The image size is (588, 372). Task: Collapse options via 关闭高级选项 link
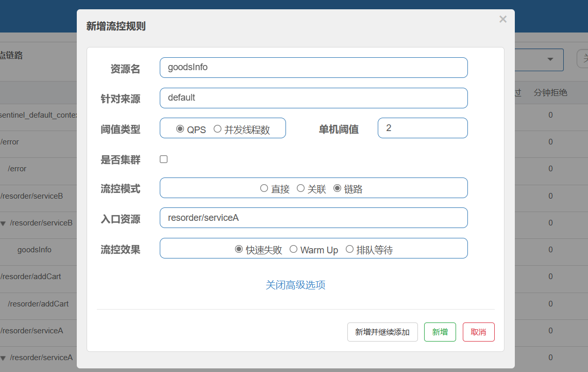(295, 285)
